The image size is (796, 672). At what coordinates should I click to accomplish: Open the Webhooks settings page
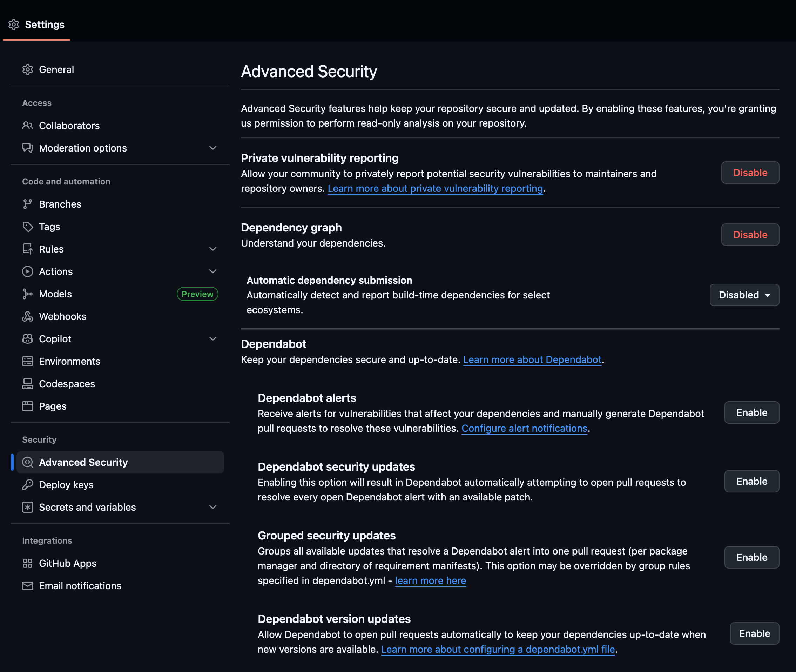coord(120,317)
